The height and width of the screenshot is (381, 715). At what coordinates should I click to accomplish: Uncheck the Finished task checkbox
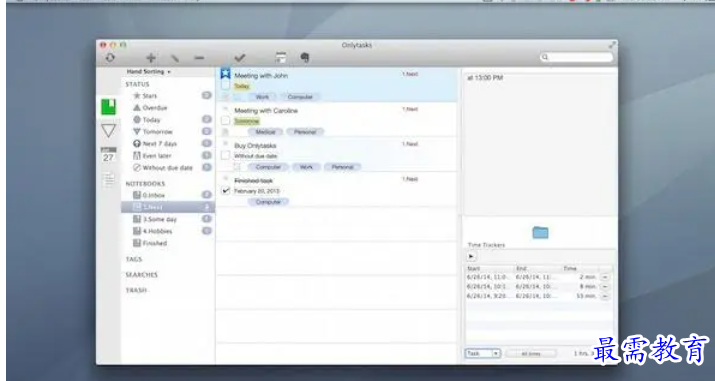tap(225, 190)
